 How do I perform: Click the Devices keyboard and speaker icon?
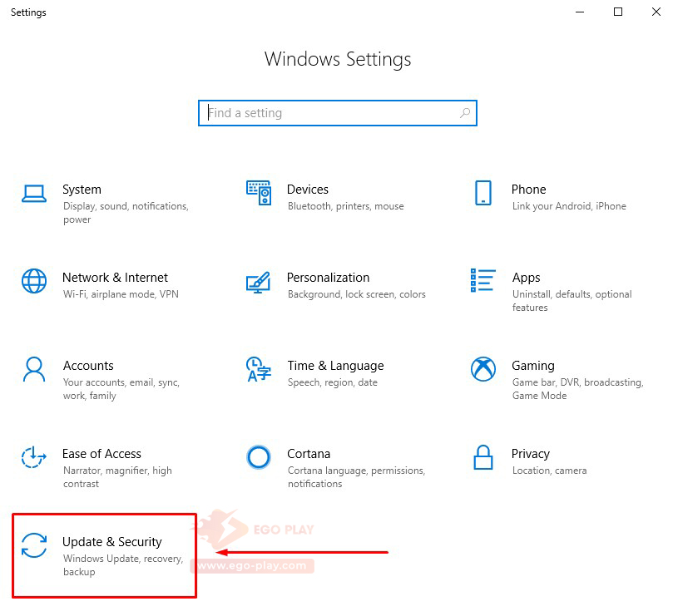(259, 193)
